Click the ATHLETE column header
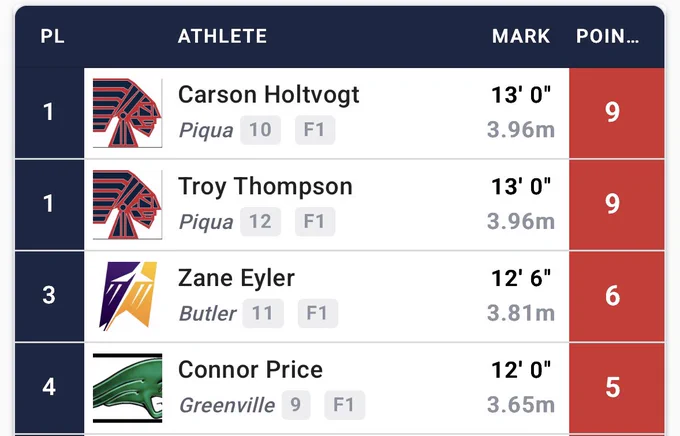Viewport: 680px width, 436px height. click(x=222, y=36)
